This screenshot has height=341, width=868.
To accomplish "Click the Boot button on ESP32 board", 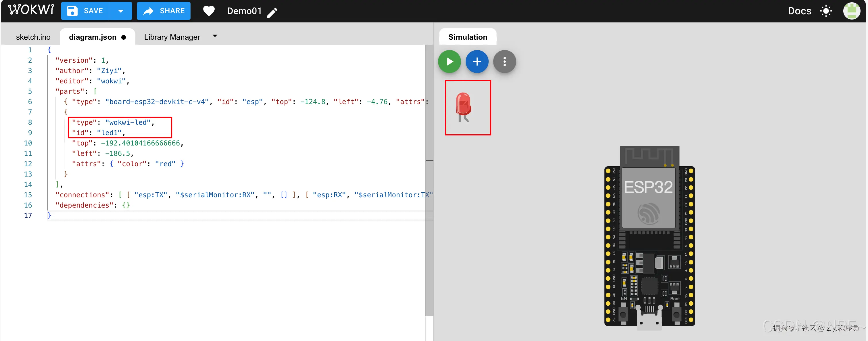I will [676, 315].
